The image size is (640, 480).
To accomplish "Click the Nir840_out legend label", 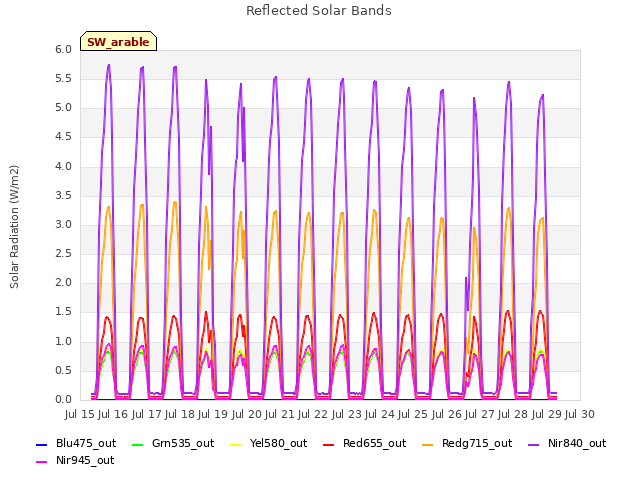I will point(577,443).
